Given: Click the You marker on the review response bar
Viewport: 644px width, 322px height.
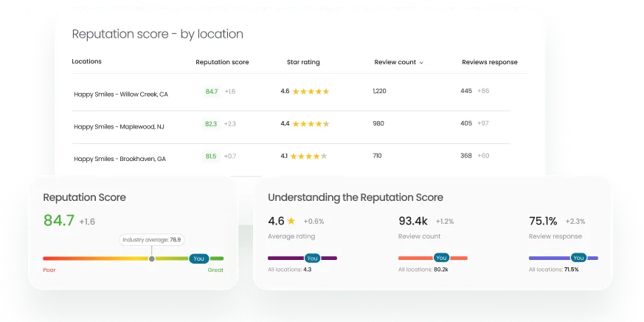Looking at the screenshot, I should (x=578, y=258).
